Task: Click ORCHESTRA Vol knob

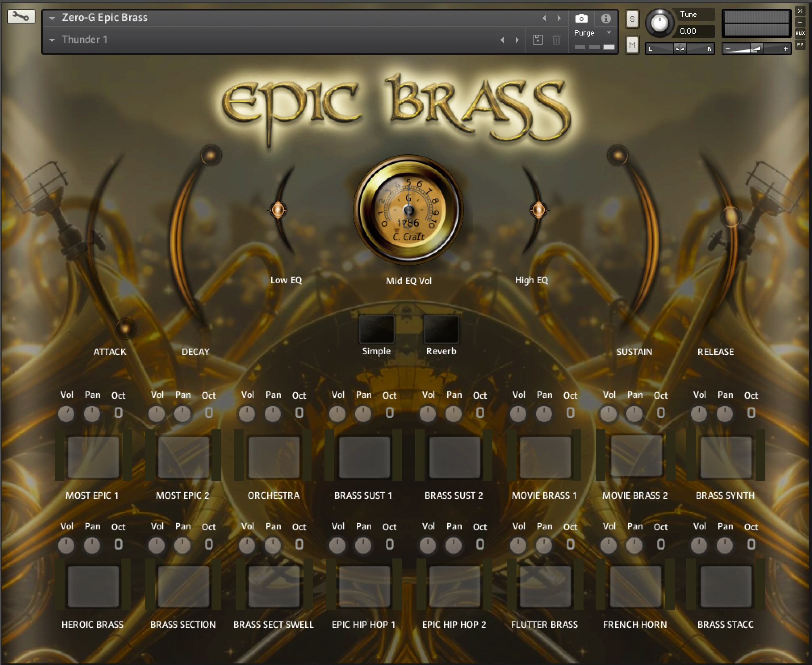Action: click(x=247, y=414)
